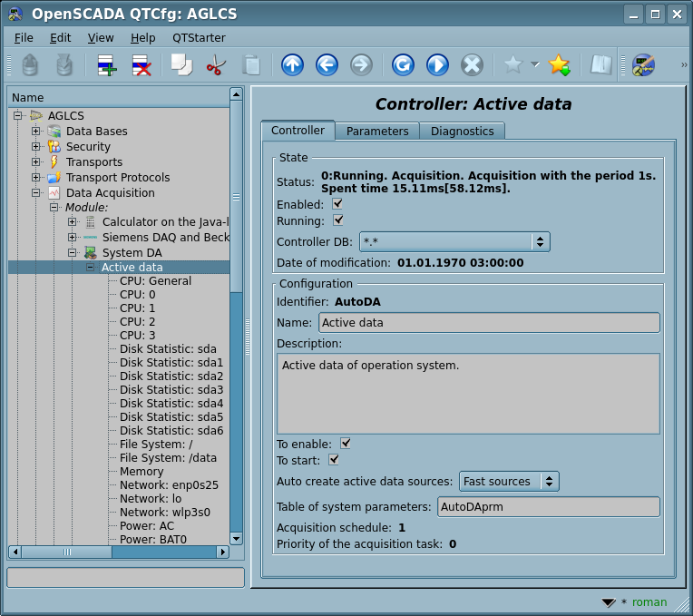This screenshot has width=693, height=616.
Task: Click the Add item toolbar icon
Action: (x=107, y=65)
